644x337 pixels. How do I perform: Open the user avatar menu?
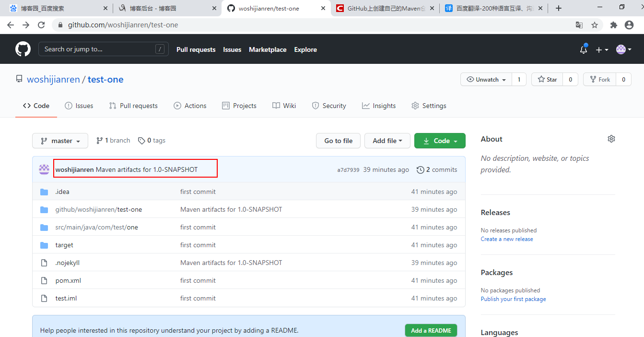tap(624, 49)
